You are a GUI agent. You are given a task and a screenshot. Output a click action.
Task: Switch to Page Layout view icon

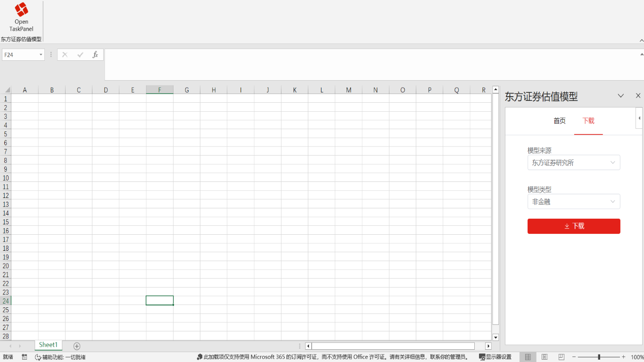coord(545,357)
